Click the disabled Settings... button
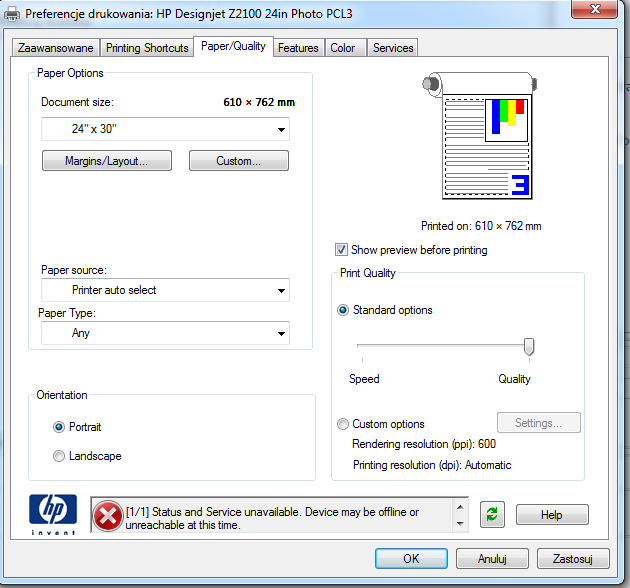 click(539, 423)
